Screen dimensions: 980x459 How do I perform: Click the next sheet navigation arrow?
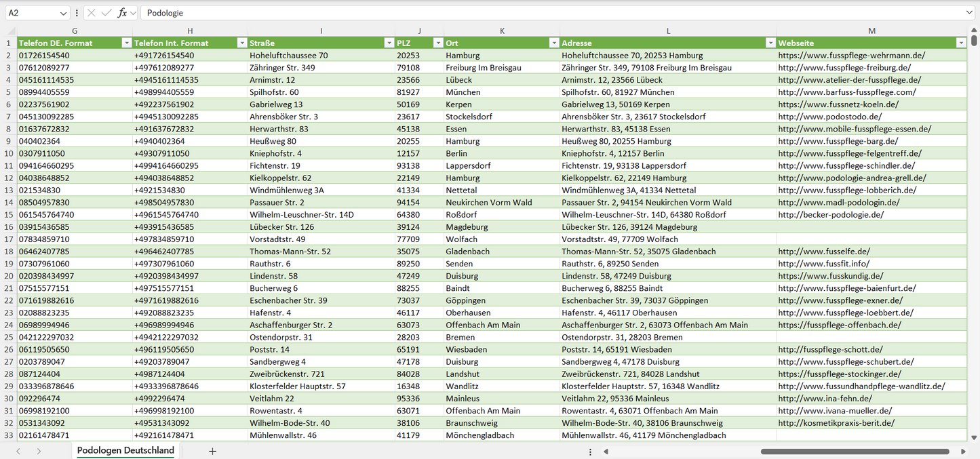click(39, 451)
